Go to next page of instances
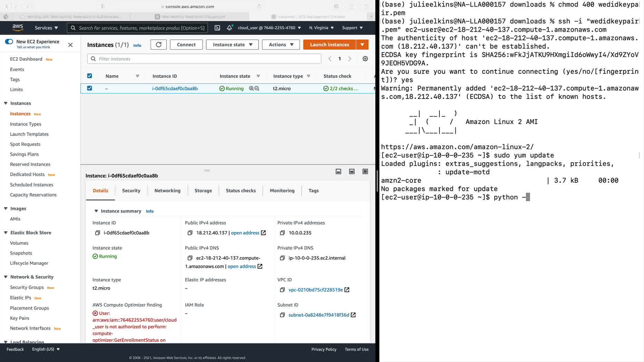This screenshot has width=644, height=362. click(x=350, y=59)
